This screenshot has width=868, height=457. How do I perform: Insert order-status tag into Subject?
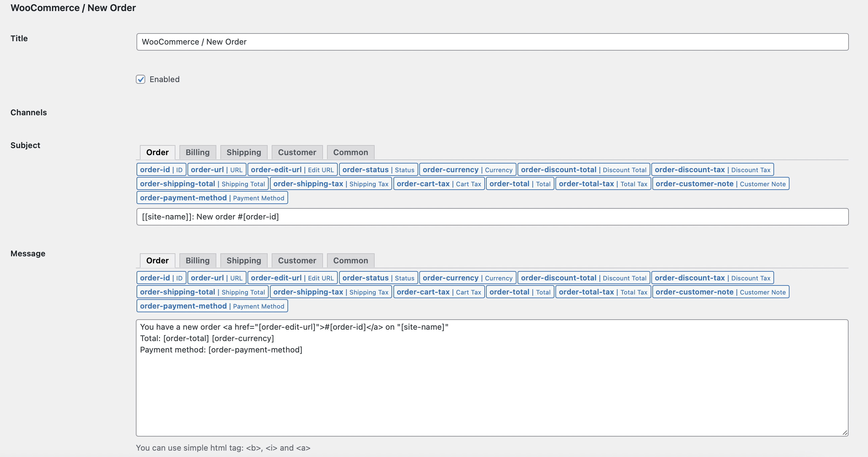click(x=378, y=170)
